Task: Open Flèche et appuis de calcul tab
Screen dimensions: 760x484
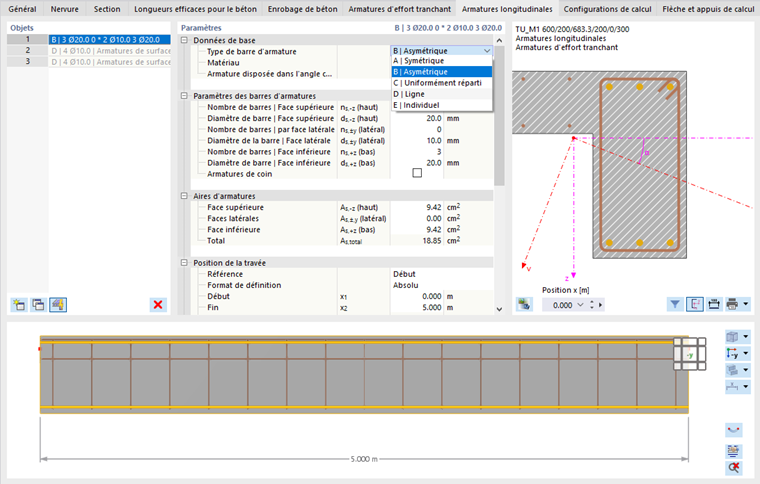Action: (708, 9)
